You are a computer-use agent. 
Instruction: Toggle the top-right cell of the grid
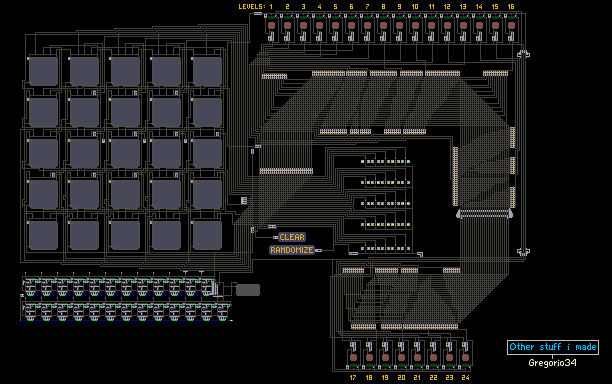[x=207, y=71]
